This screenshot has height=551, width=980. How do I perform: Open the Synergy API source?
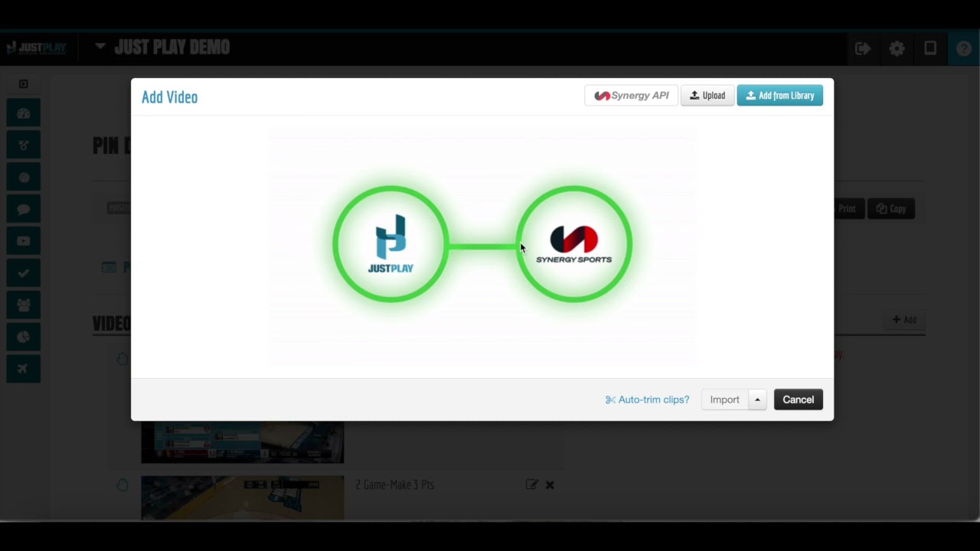tap(631, 96)
